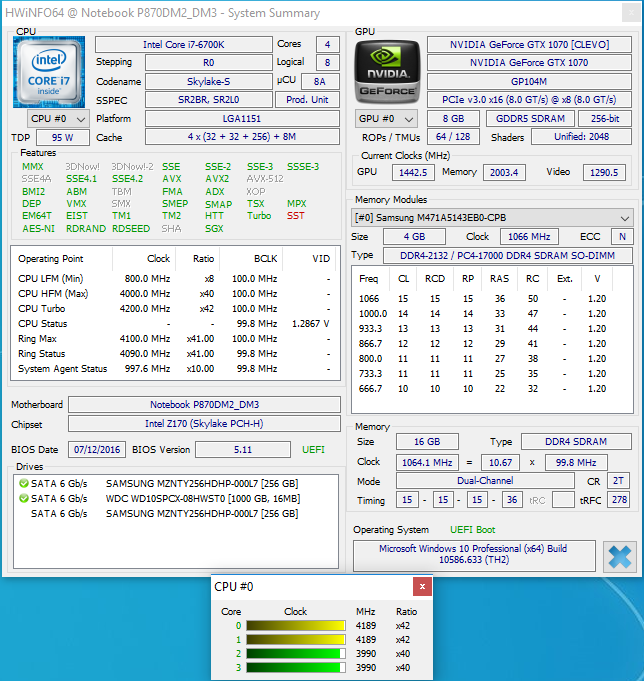Click the Notebook P870DM2_DM3 motherboard field
This screenshot has width=644, height=681.
(x=204, y=404)
